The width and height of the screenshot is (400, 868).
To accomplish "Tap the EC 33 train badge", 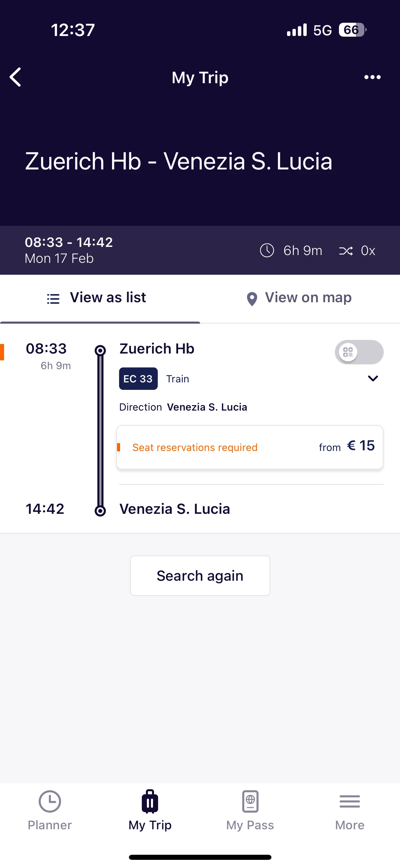I will 138,379.
